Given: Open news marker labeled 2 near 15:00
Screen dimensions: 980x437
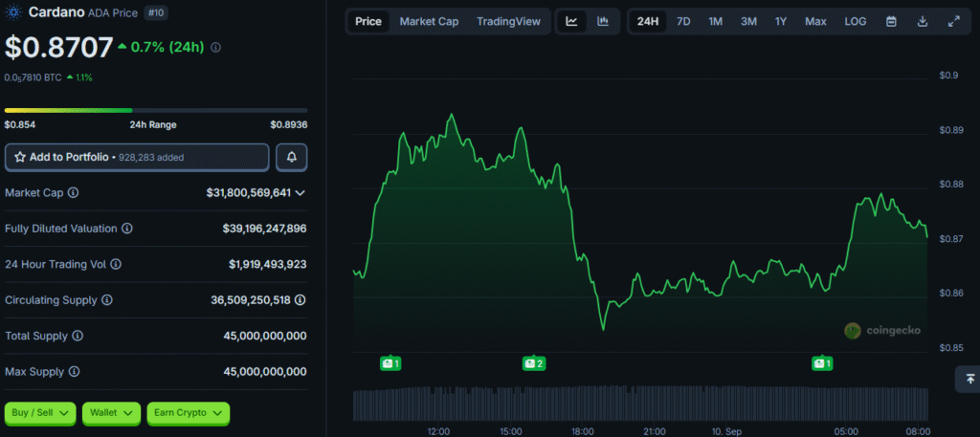Looking at the screenshot, I should 534,363.
